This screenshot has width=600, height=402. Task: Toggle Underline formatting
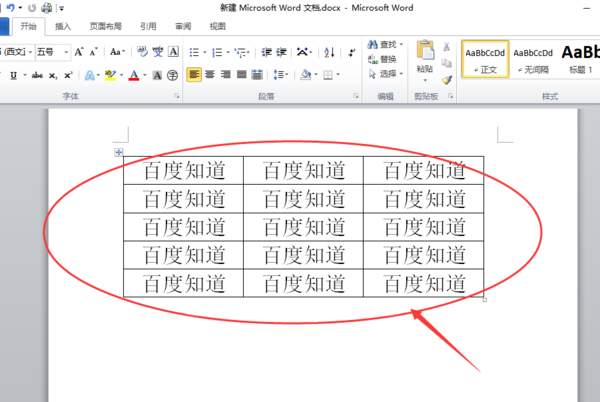click(14, 75)
